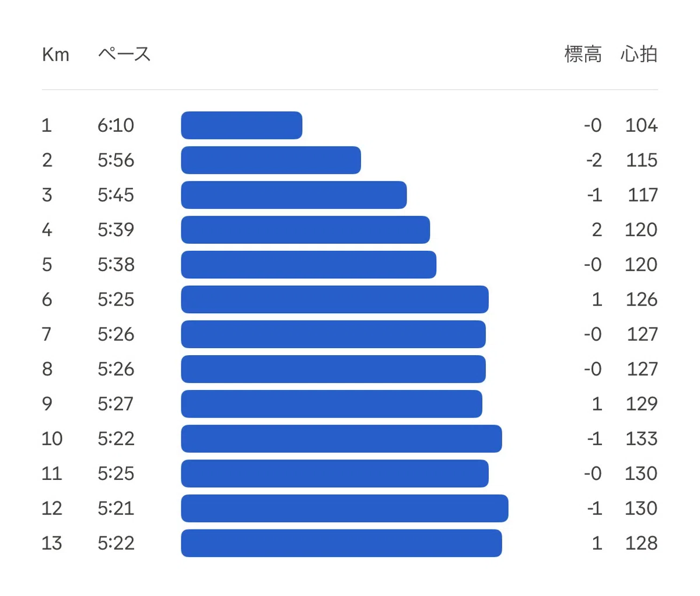This screenshot has width=700, height=596.
Task: Select the 5:39 pace for km 4
Action: [x=116, y=230]
